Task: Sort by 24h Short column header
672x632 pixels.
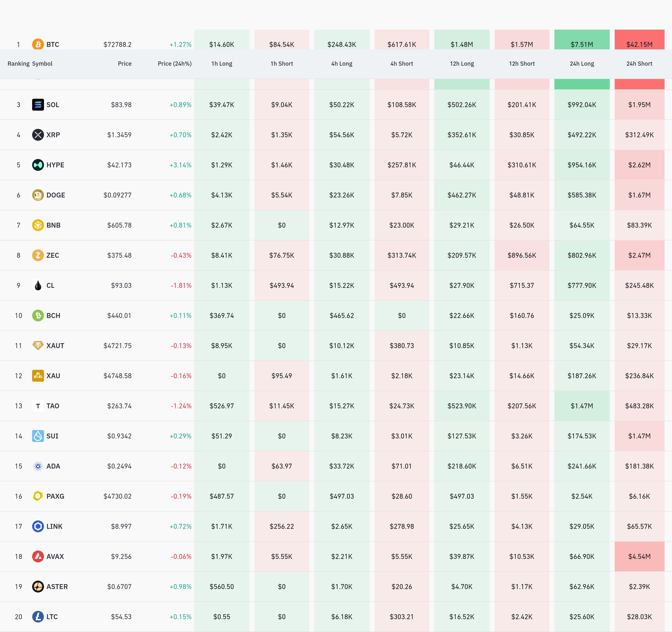Action: tap(639, 63)
